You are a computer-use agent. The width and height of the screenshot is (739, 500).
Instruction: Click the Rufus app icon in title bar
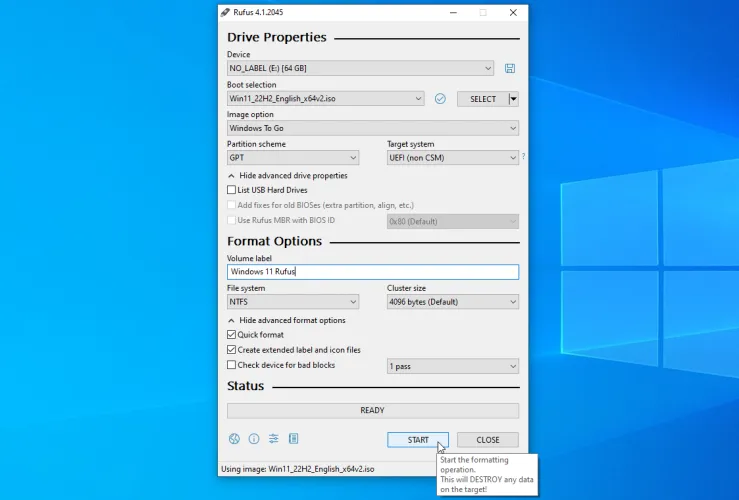pos(226,12)
